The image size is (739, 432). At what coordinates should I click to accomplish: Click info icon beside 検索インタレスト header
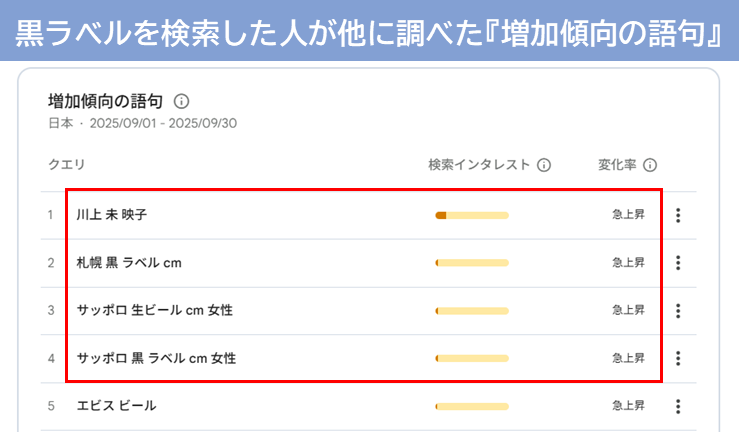[x=544, y=165]
